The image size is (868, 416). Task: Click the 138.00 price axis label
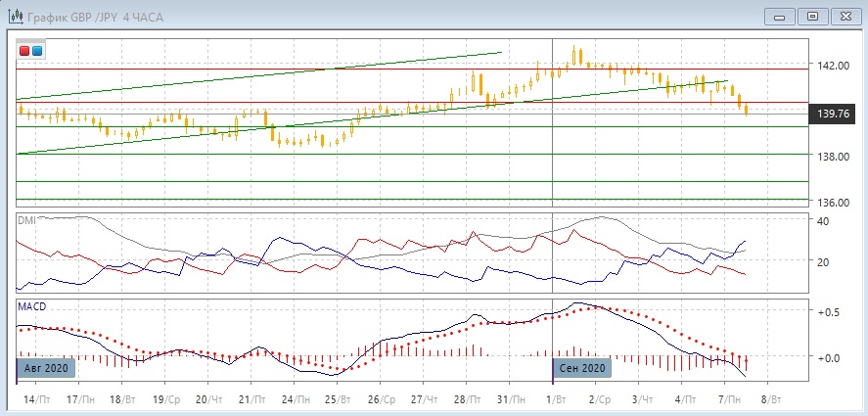pyautogui.click(x=833, y=157)
